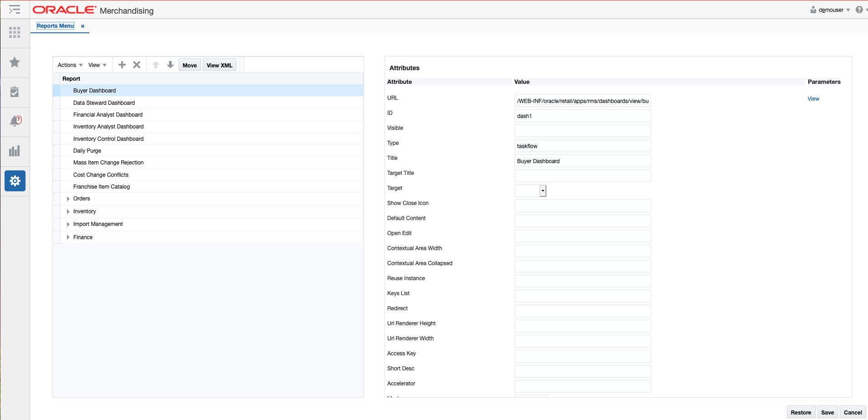The height and width of the screenshot is (420, 868).
Task: View notifications via the bell icon
Action: [15, 122]
